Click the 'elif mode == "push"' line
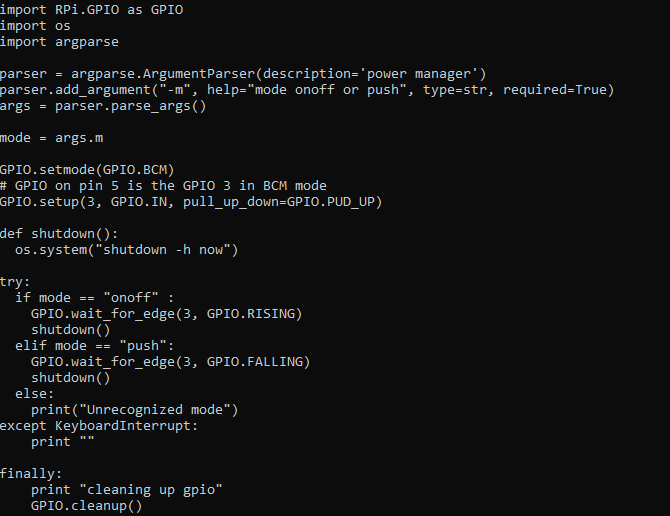 tap(95, 345)
